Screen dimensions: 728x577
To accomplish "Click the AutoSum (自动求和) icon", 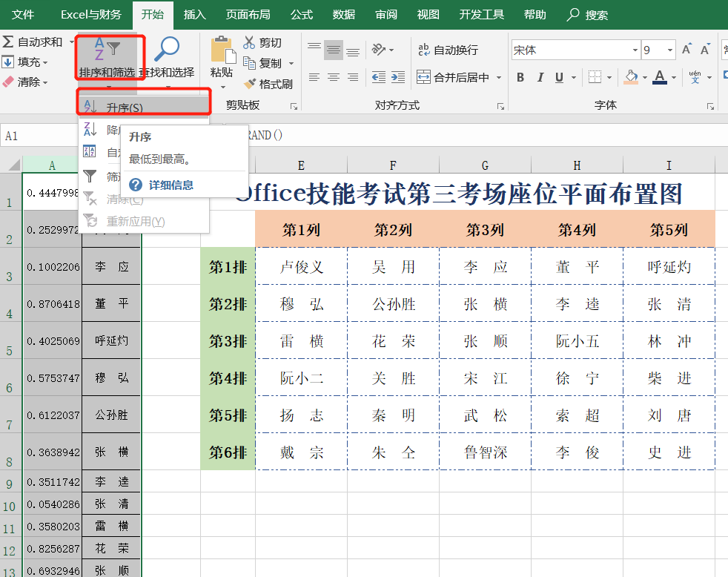I will click(x=8, y=42).
